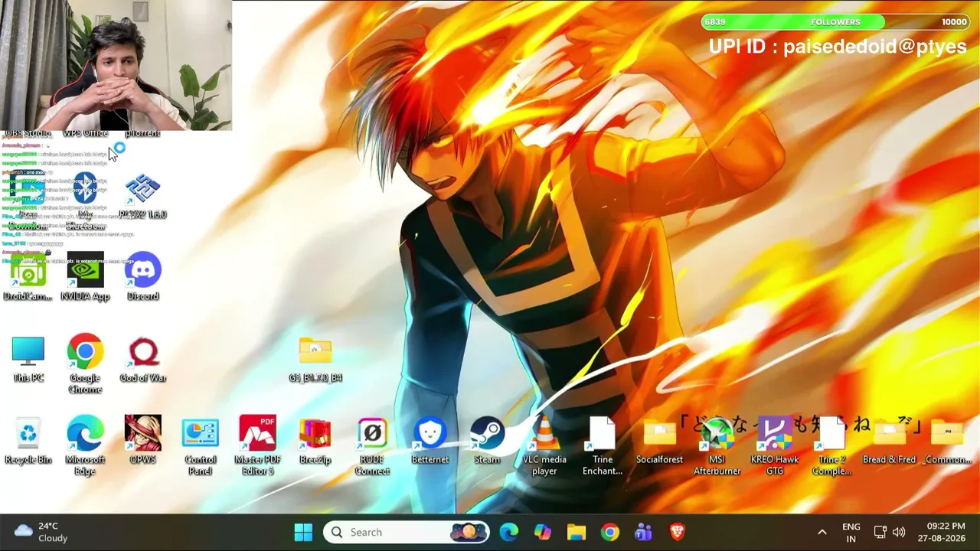The width and height of the screenshot is (980, 551).
Task: Select the This PC desktop icon
Action: pyautogui.click(x=28, y=359)
